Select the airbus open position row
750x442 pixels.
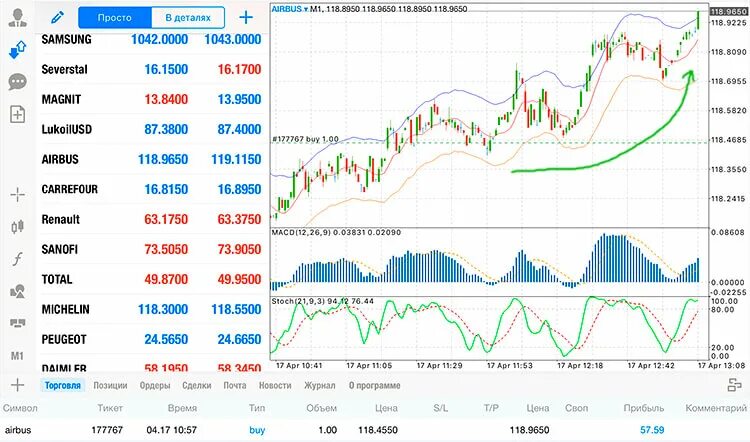tap(375, 430)
